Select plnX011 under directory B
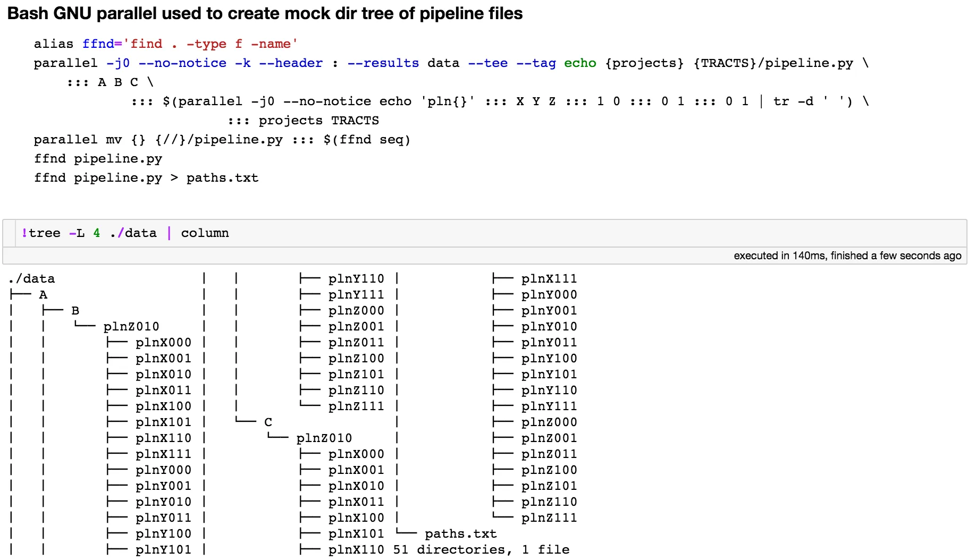The height and width of the screenshot is (560, 976). click(163, 391)
